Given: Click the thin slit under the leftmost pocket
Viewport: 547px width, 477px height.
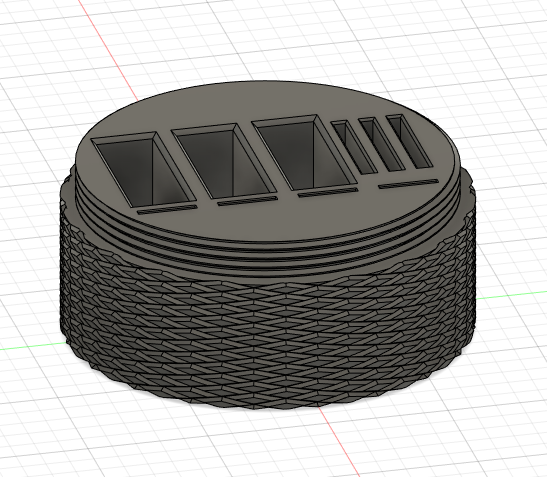Looking at the screenshot, I should (167, 209).
